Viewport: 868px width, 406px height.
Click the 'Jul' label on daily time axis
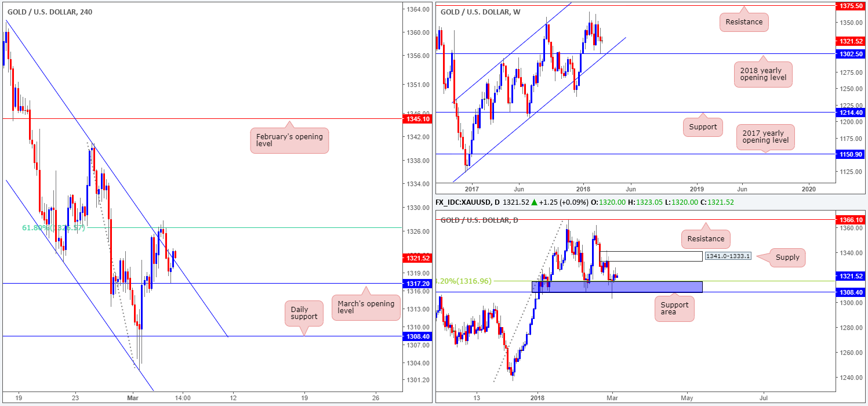(764, 398)
